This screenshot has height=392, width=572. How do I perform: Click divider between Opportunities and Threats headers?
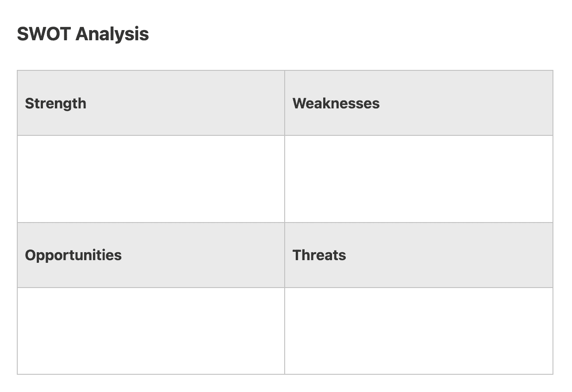pyautogui.click(x=285, y=255)
